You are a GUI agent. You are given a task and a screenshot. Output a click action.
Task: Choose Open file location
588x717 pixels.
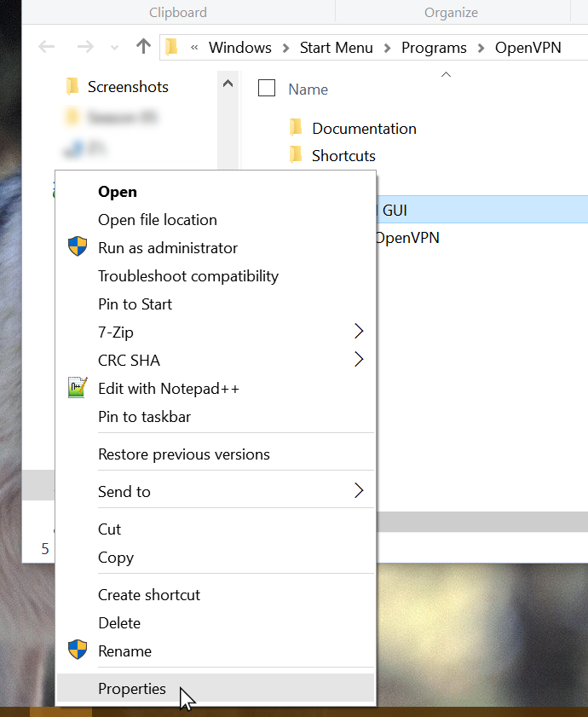pyautogui.click(x=158, y=220)
